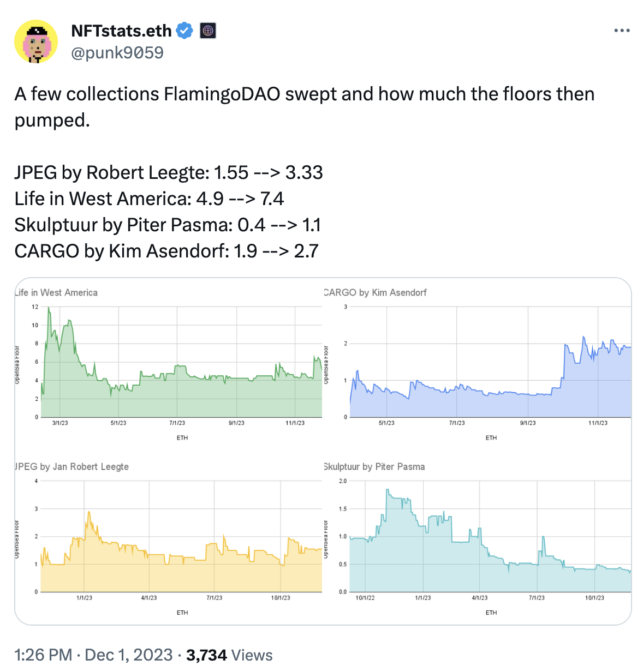
Task: Click the 'JPEG by Jan Robert Leegte' chart title
Action: [72, 467]
